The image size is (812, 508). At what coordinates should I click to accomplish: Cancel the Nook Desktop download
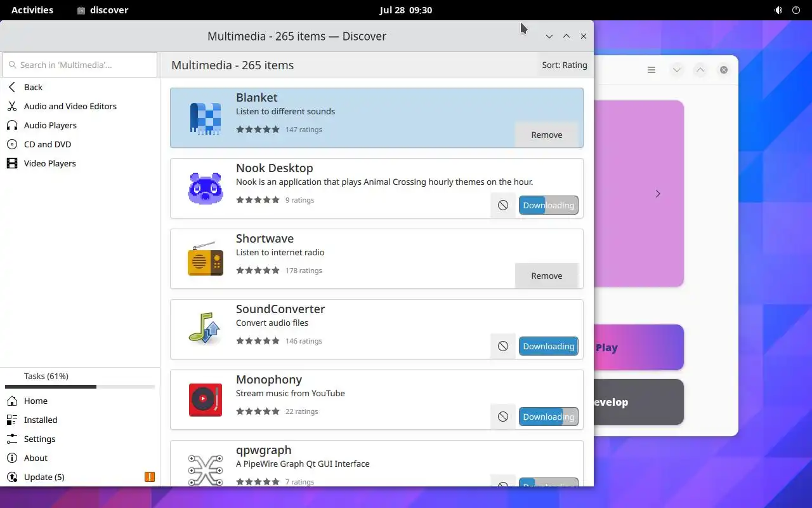coord(503,205)
